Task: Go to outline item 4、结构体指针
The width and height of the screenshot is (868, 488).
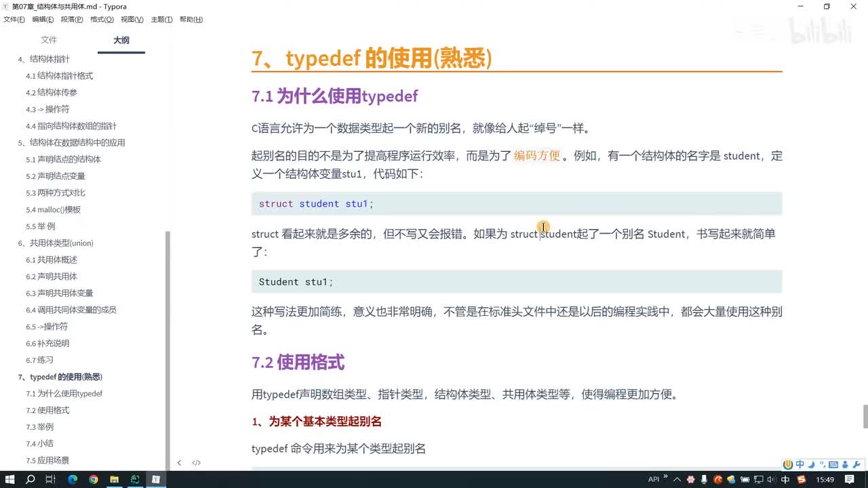Action: tap(43, 59)
